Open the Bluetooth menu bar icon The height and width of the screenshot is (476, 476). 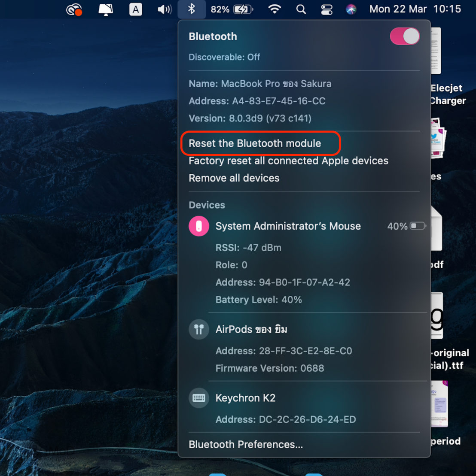192,9
